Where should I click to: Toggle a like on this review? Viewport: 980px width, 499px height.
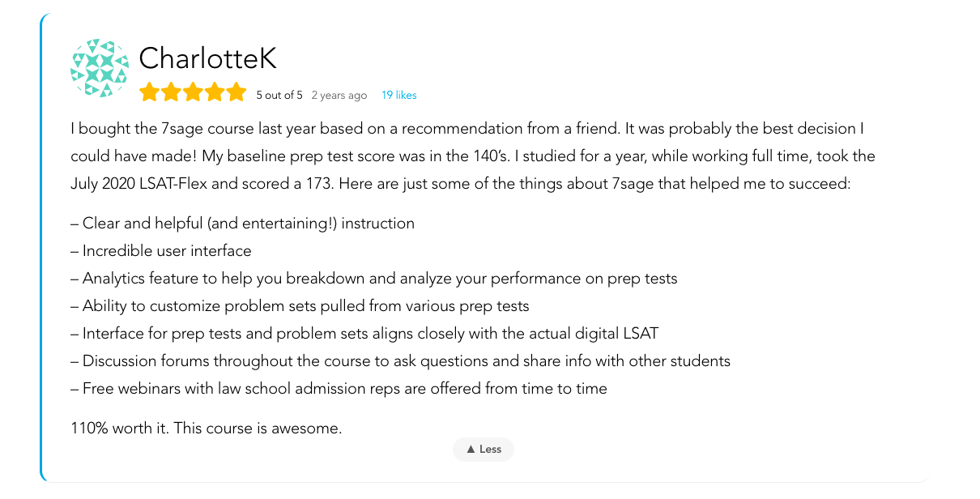coord(398,95)
